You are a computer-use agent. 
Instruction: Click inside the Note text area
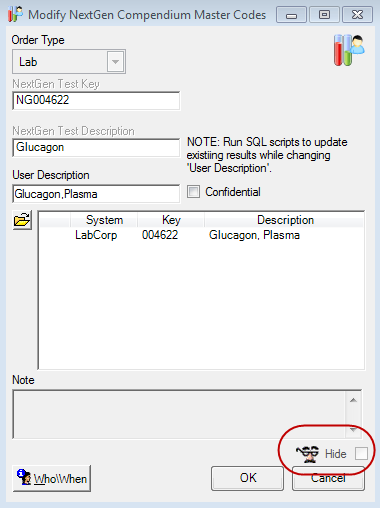[179, 414]
